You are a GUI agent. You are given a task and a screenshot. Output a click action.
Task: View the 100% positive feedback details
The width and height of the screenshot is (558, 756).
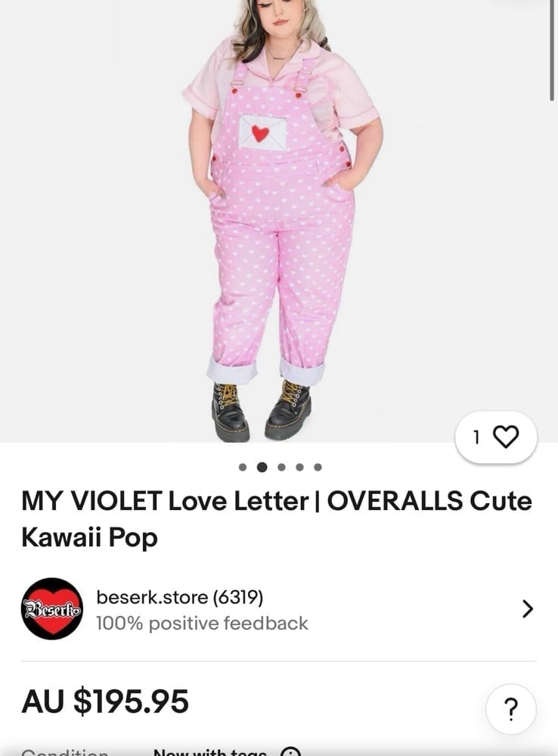pyautogui.click(x=202, y=623)
